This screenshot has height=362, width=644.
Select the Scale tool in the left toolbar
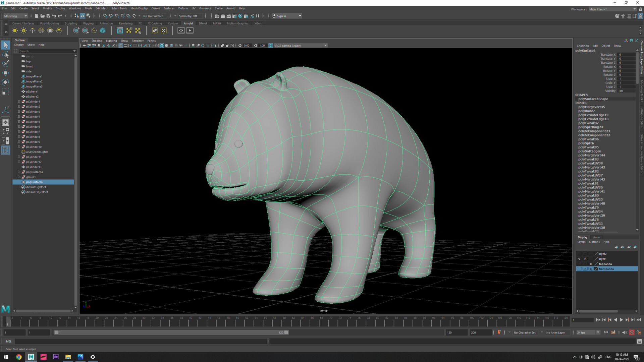(x=6, y=91)
